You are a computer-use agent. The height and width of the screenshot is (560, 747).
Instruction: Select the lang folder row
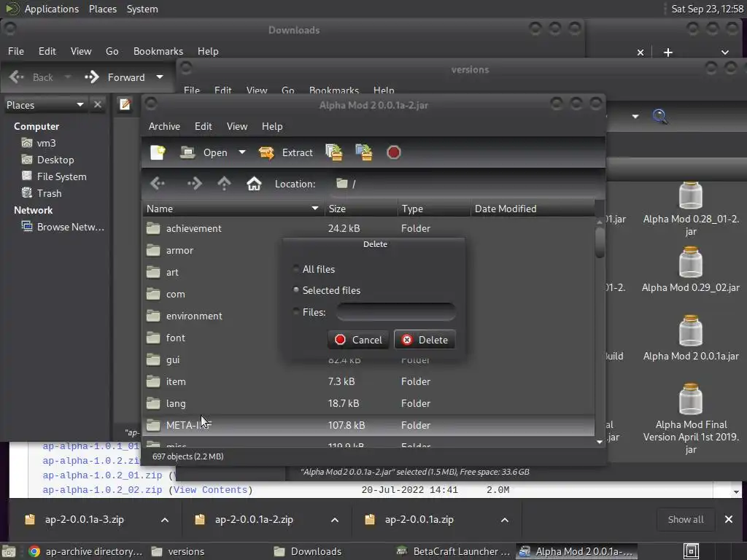(x=368, y=403)
